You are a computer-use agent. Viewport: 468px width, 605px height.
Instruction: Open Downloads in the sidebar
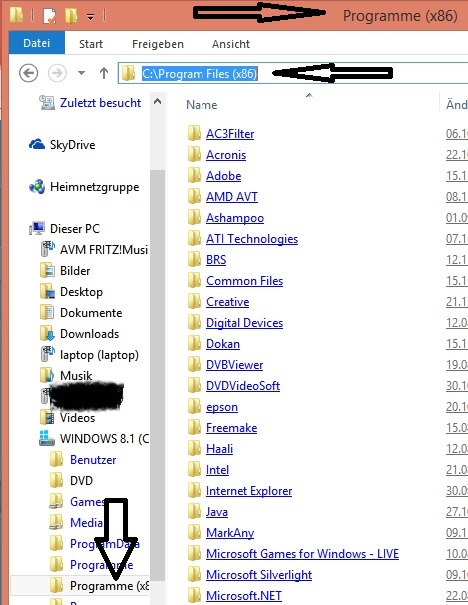pyautogui.click(x=90, y=333)
